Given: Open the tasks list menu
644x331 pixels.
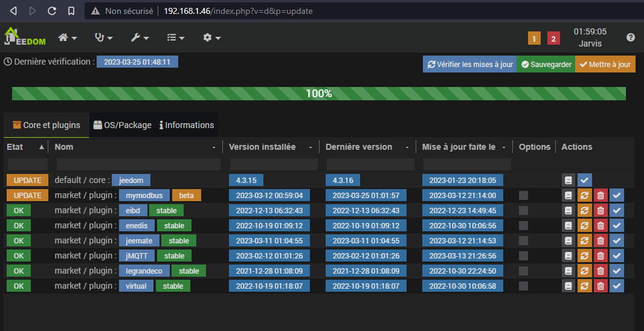Looking at the screenshot, I should [x=176, y=38].
